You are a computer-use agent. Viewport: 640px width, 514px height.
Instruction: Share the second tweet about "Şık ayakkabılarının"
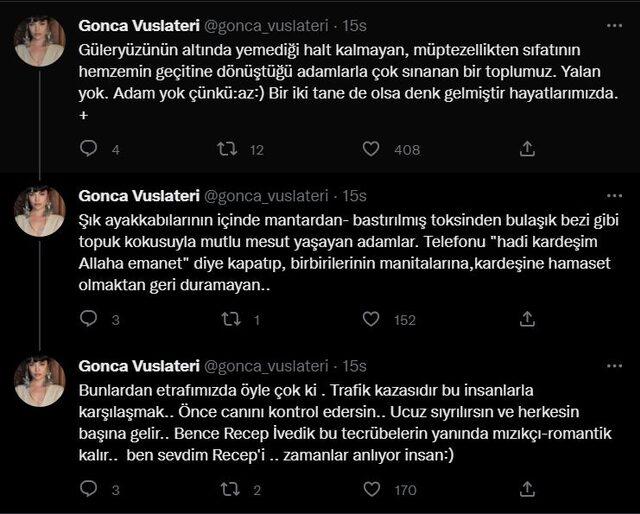(x=527, y=320)
